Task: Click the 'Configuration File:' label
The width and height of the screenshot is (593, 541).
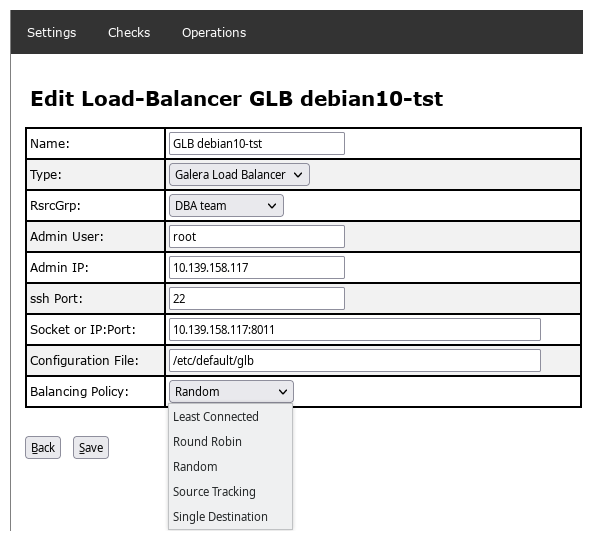Action: (84, 361)
